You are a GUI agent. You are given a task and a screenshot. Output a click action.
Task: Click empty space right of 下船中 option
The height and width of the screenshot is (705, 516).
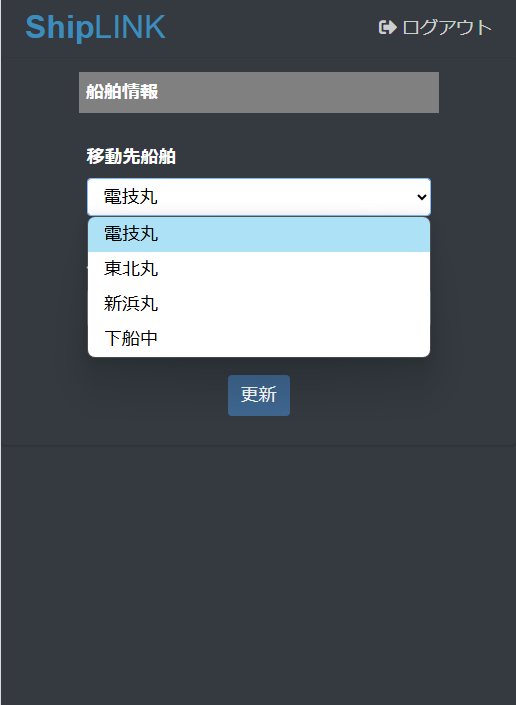pos(292,338)
